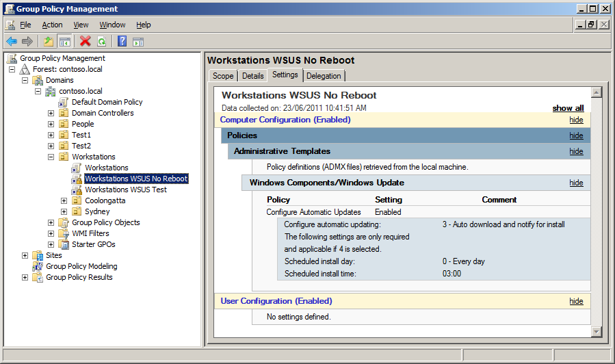Image resolution: width=615 pixels, height=364 pixels.
Task: Open Help via the question mark icon
Action: [x=122, y=41]
